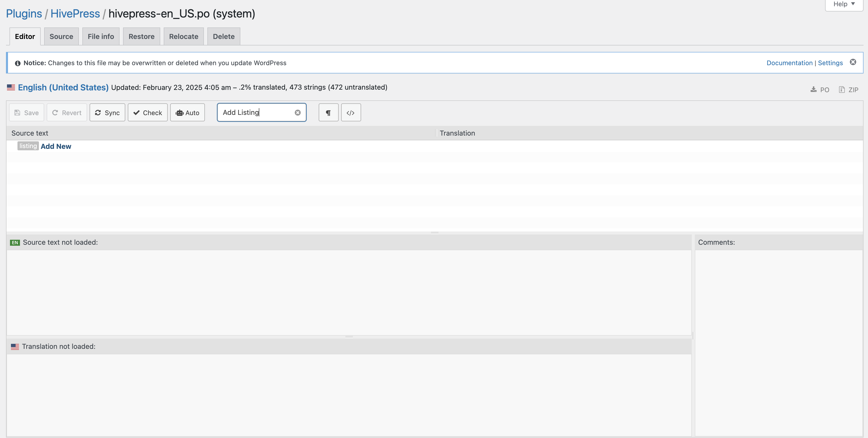Click the splitter handle below the strings list
This screenshot has width=868, height=438.
pyautogui.click(x=435, y=233)
